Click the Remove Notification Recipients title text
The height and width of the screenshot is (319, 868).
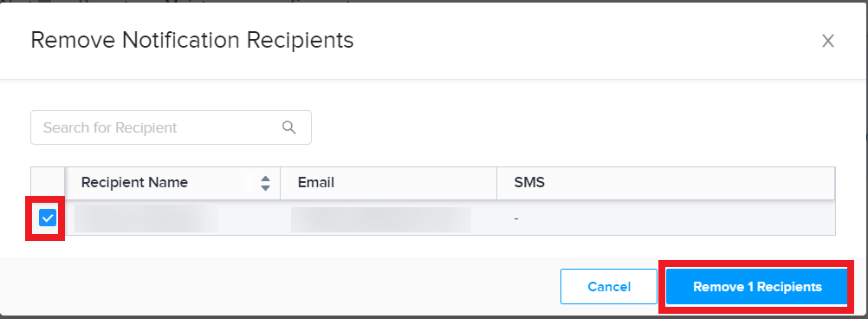(192, 41)
